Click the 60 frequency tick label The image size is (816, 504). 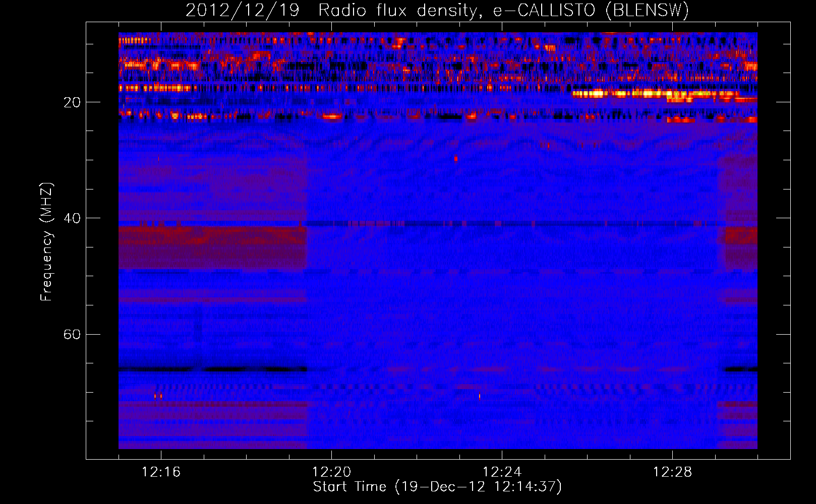[x=72, y=334]
